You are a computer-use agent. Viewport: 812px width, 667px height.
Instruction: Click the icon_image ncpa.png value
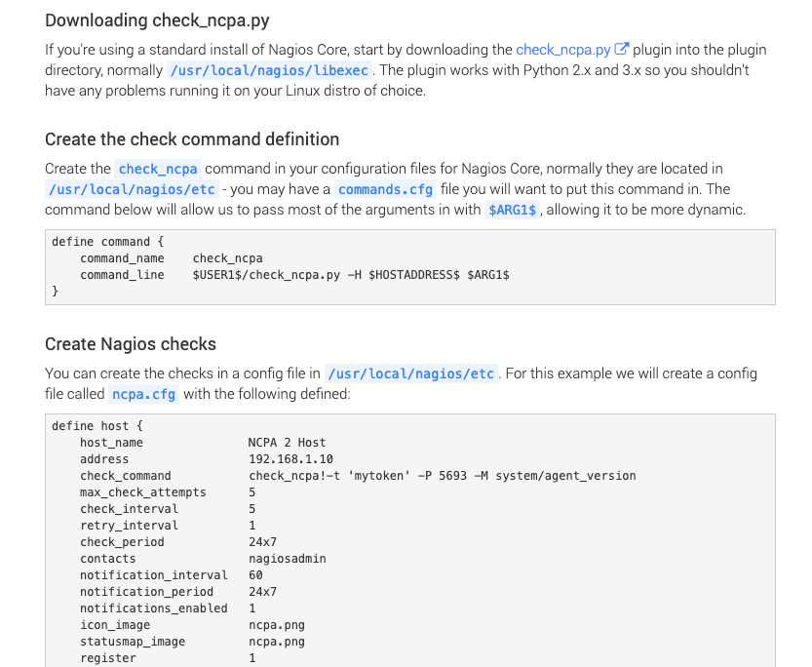pyautogui.click(x=276, y=625)
